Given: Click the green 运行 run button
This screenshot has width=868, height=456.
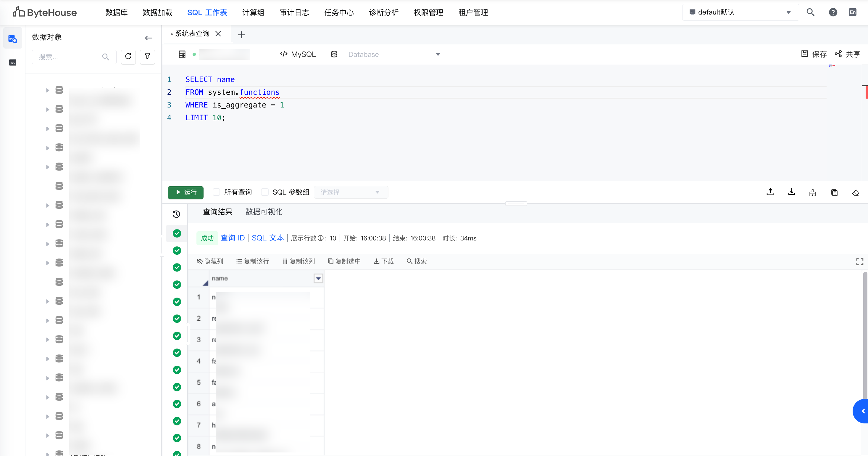Looking at the screenshot, I should 186,192.
